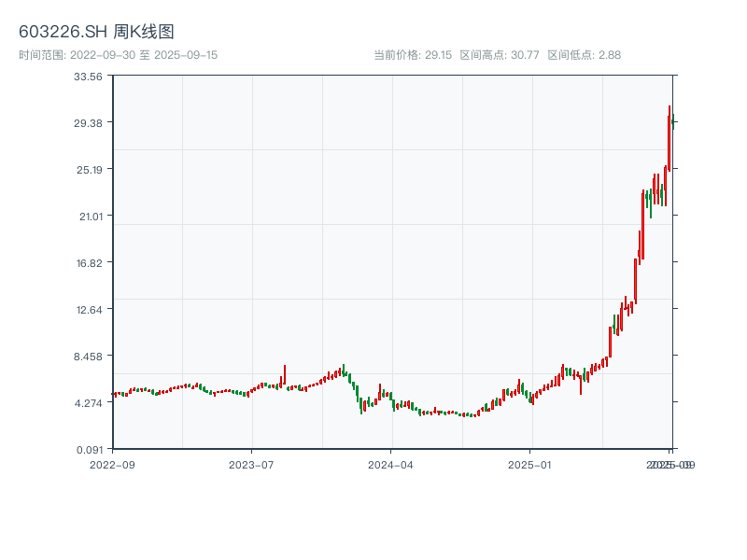Screen dimensions: 747x560
Task: Click the y-axis value 33.56
Action: (88, 77)
